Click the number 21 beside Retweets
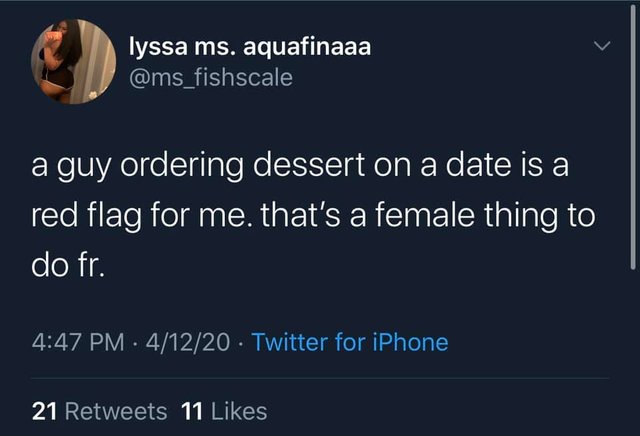The image size is (640, 436). 44,411
